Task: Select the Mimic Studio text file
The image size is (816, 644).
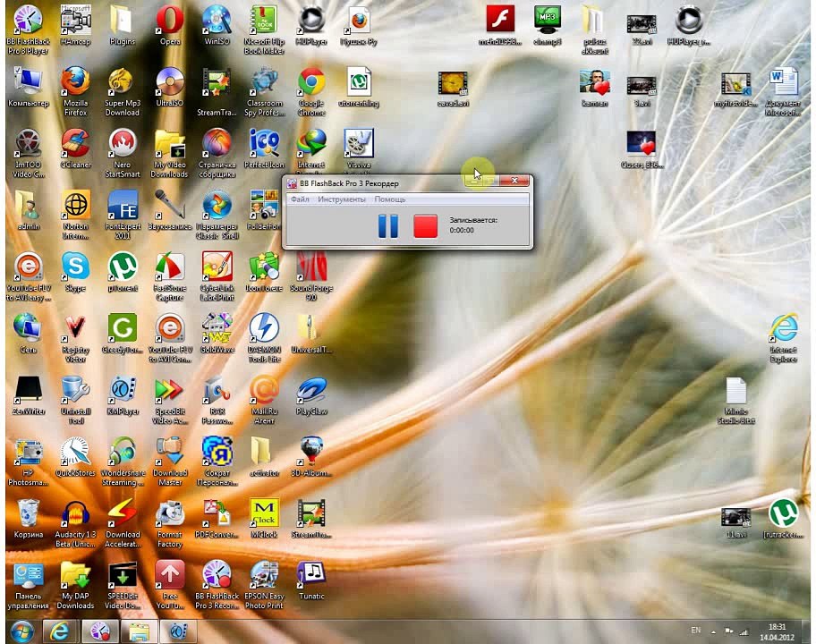Action: pyautogui.click(x=735, y=400)
